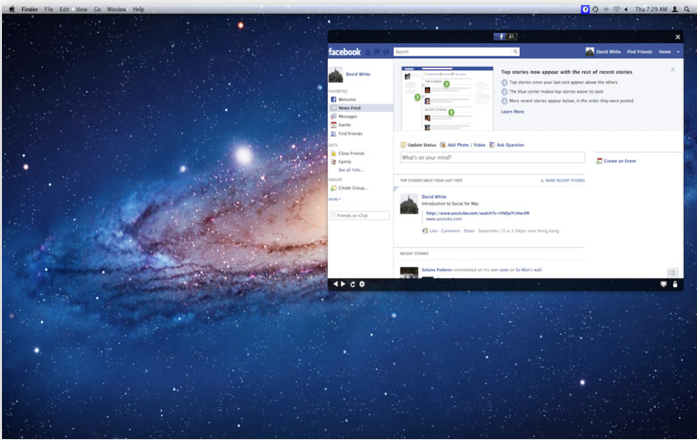Click David White sidebar profile picture
This screenshot has height=440, width=697.
[336, 75]
